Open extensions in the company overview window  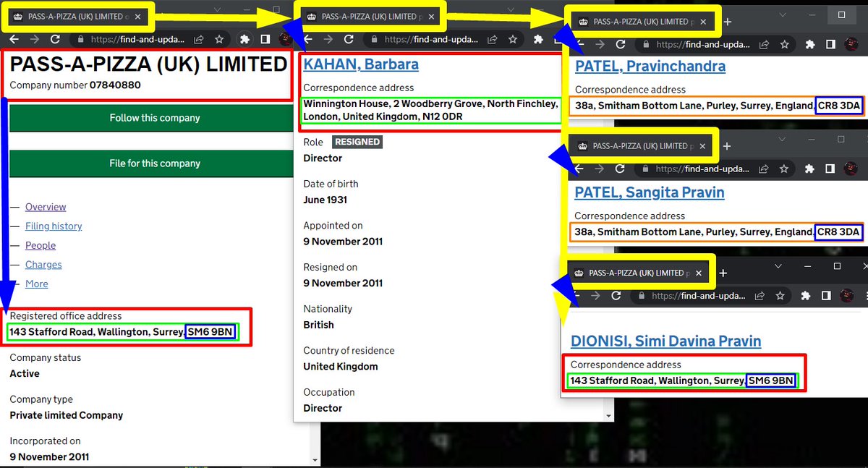click(244, 39)
